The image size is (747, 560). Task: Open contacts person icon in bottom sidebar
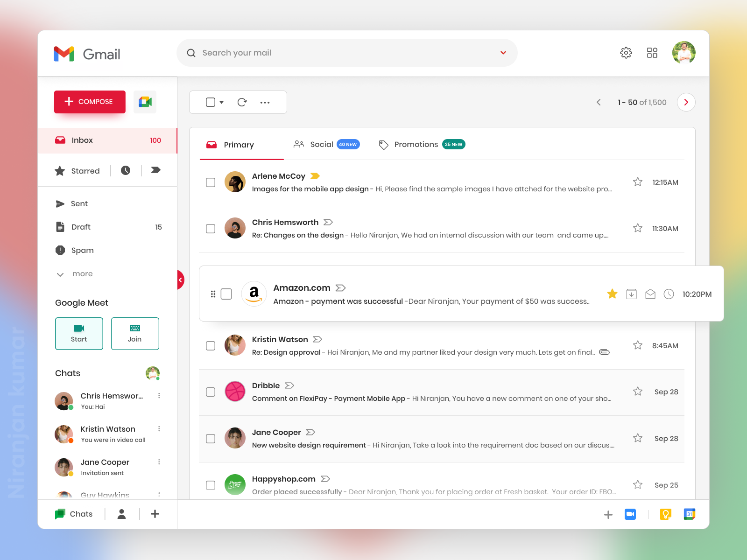coord(122,514)
